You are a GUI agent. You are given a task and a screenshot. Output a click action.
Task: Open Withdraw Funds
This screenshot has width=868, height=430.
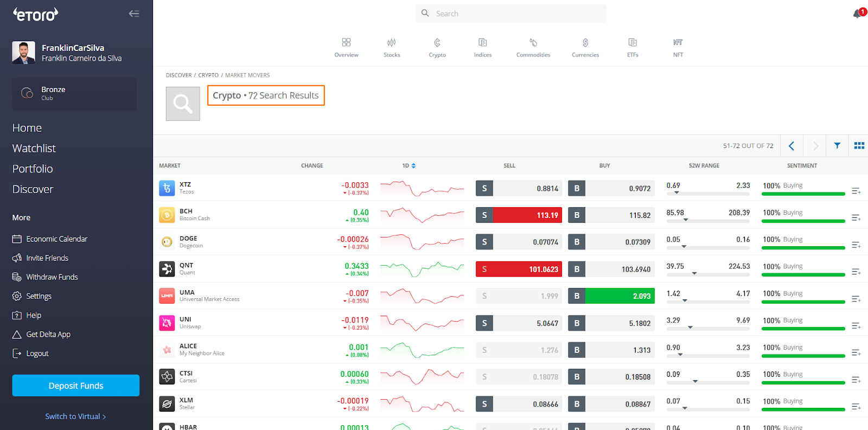(45, 277)
